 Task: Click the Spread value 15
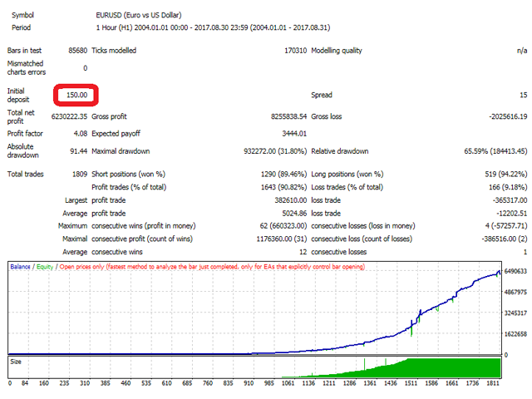[522, 96]
